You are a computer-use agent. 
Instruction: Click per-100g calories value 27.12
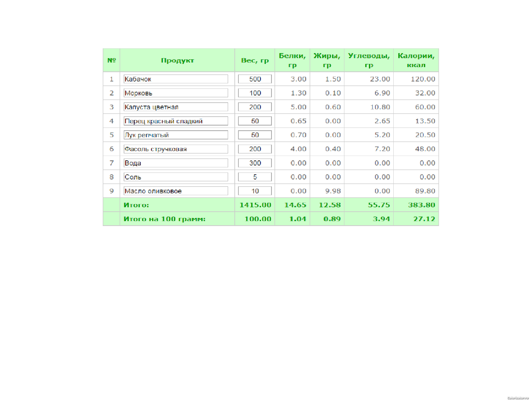pos(424,219)
